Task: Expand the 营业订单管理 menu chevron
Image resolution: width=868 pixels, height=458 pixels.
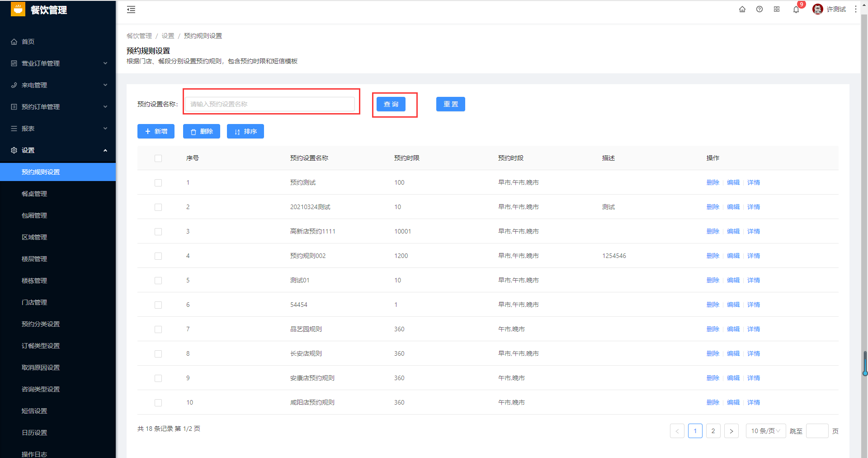Action: (x=105, y=63)
